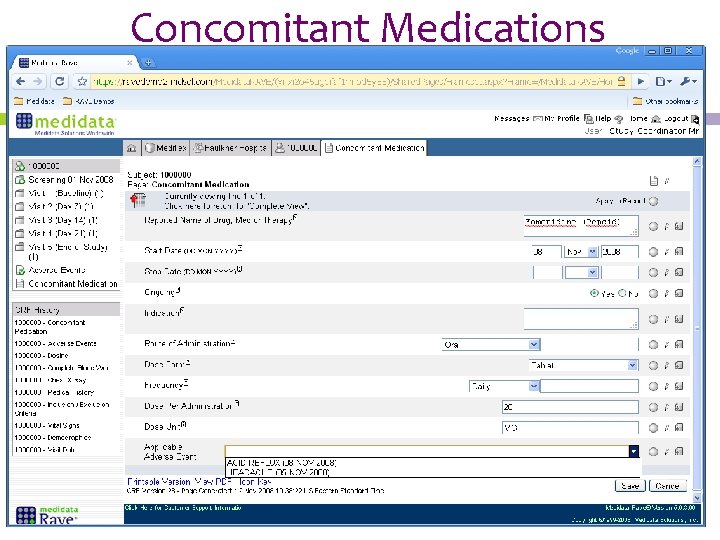The image size is (720, 540).
Task: Save the medication form
Action: click(x=630, y=486)
